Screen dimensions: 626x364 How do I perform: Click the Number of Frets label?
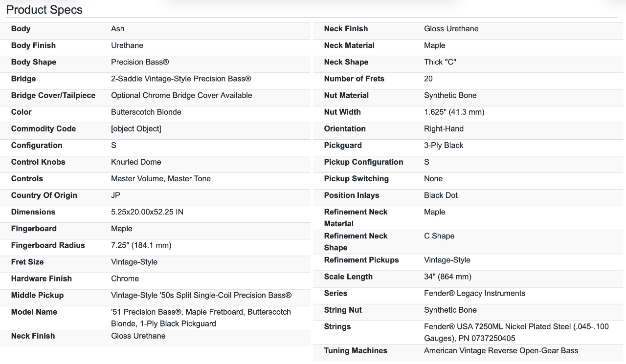click(x=354, y=79)
